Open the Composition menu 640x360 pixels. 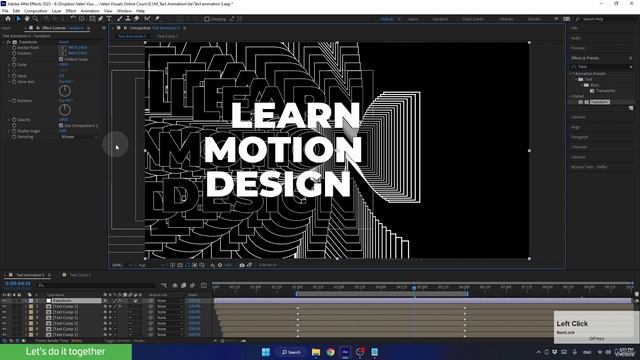[x=36, y=11]
